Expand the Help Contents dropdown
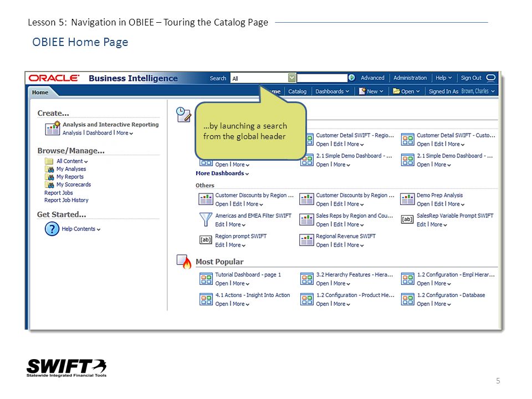Viewport: 532px width, 399px height. 81,229
